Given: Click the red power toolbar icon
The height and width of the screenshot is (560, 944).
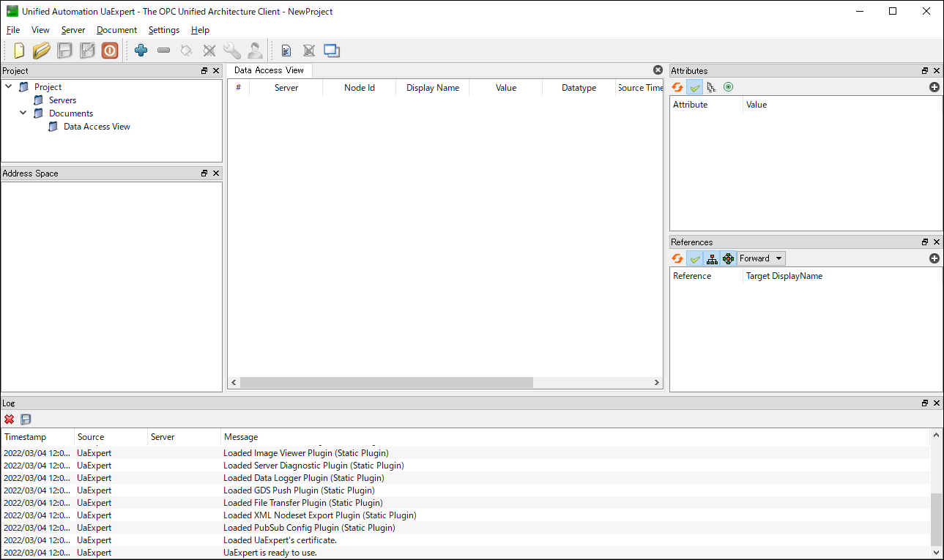Looking at the screenshot, I should [110, 51].
